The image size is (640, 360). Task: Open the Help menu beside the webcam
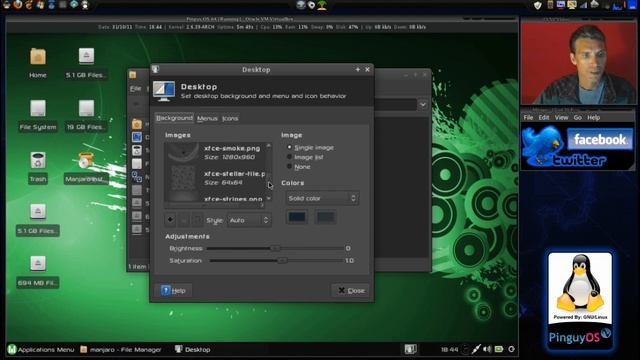[x=593, y=118]
